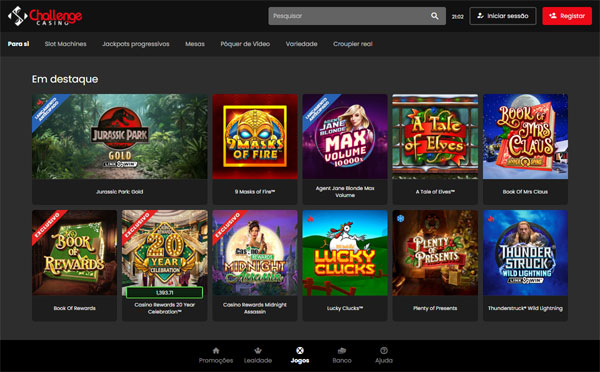Click the Plenty of Presents caption
The height and width of the screenshot is (372, 600).
coord(435,308)
